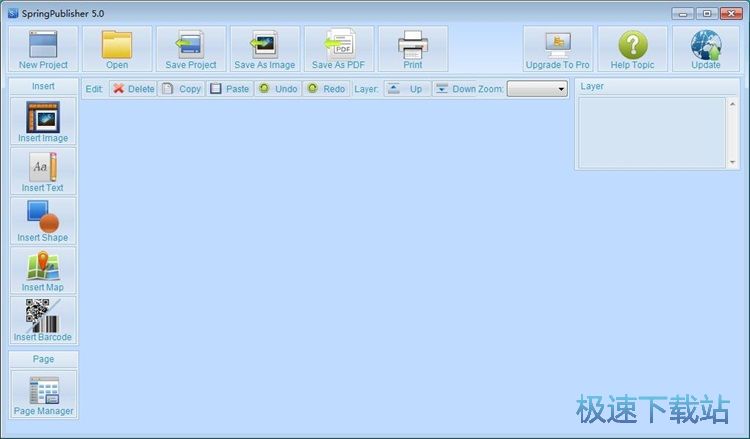The height and width of the screenshot is (439, 750).
Task: Choose Insert Text tool
Action: pyautogui.click(x=43, y=171)
